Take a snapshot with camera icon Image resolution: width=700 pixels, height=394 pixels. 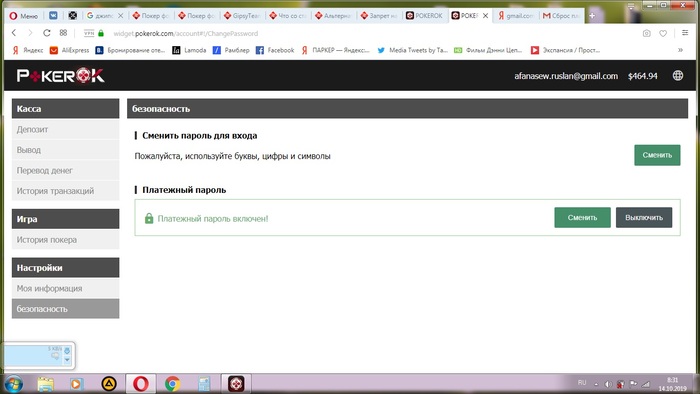point(646,33)
